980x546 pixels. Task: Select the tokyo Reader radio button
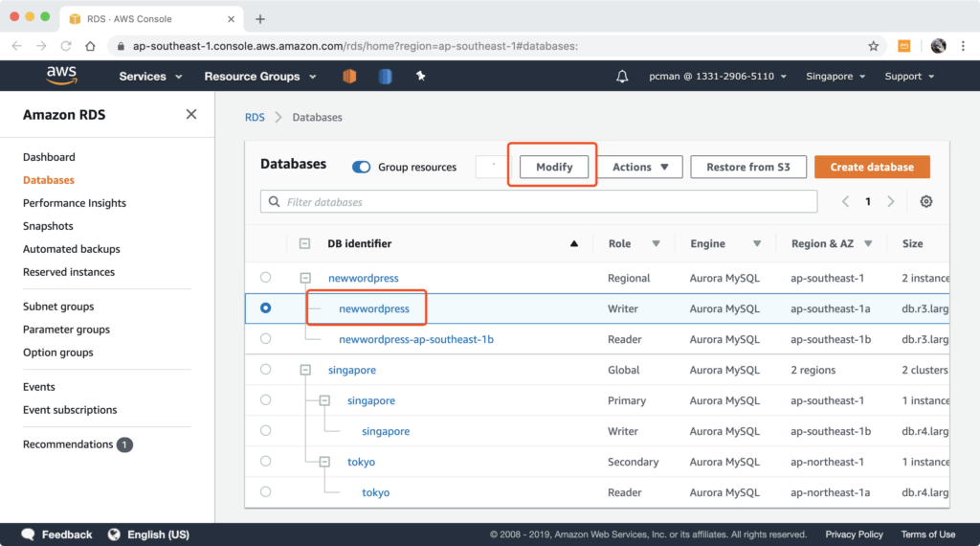(x=266, y=491)
